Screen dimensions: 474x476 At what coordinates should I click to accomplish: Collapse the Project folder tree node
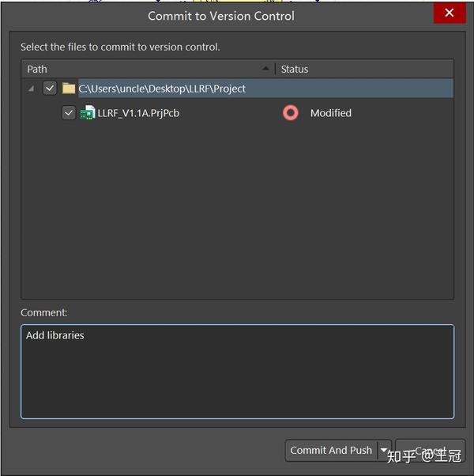(31, 89)
